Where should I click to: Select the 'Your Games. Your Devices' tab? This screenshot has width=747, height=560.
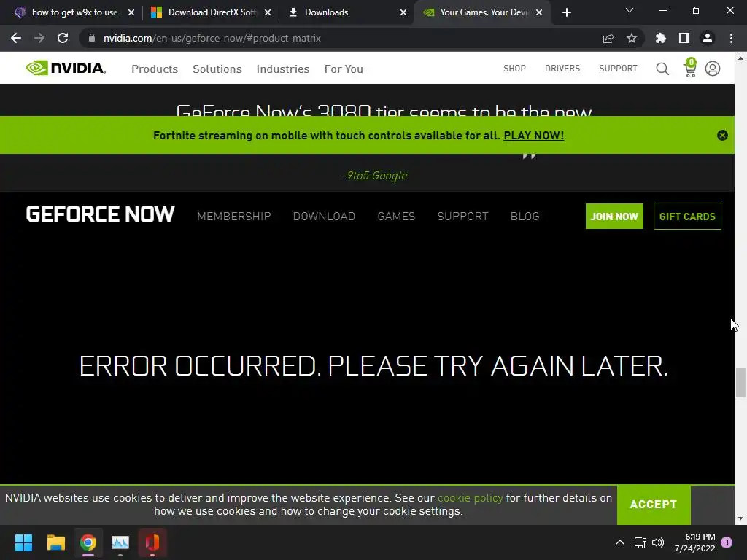(x=482, y=12)
